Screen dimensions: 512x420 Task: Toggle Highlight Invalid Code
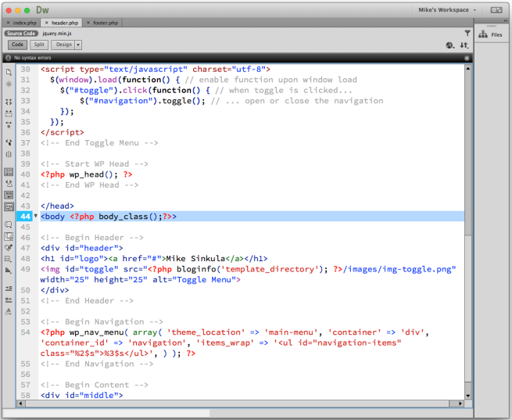coord(9,184)
